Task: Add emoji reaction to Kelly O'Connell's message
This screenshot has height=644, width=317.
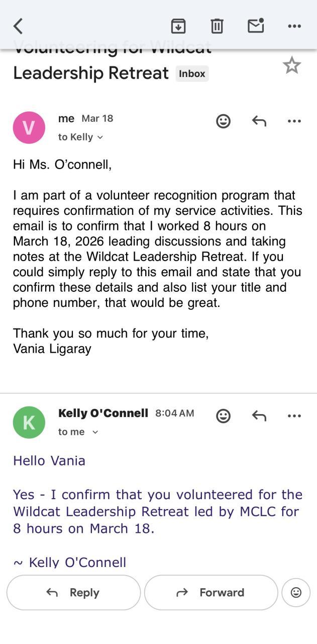Action: (223, 416)
